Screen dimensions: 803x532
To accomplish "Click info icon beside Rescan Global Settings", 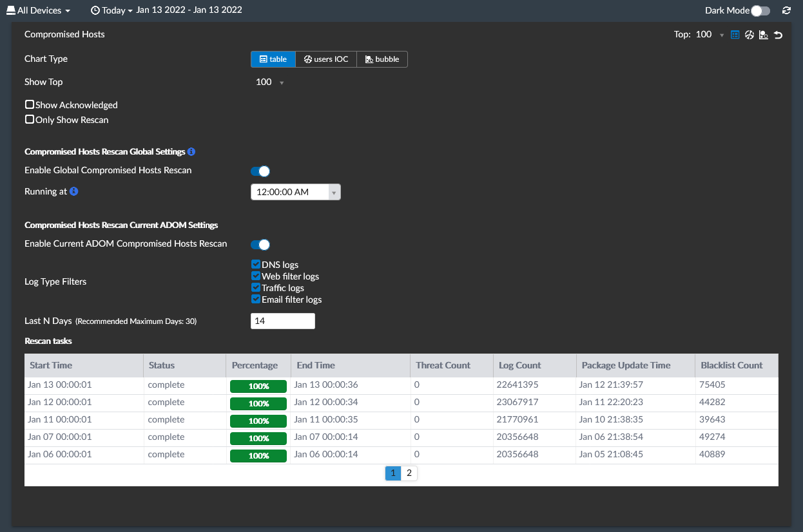I will [x=191, y=152].
